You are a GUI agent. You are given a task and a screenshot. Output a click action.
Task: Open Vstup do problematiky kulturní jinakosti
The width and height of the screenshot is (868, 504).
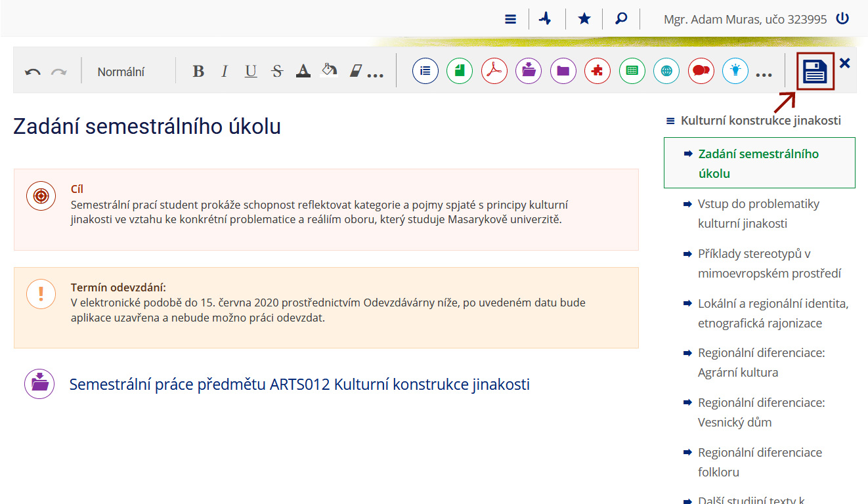(x=759, y=213)
